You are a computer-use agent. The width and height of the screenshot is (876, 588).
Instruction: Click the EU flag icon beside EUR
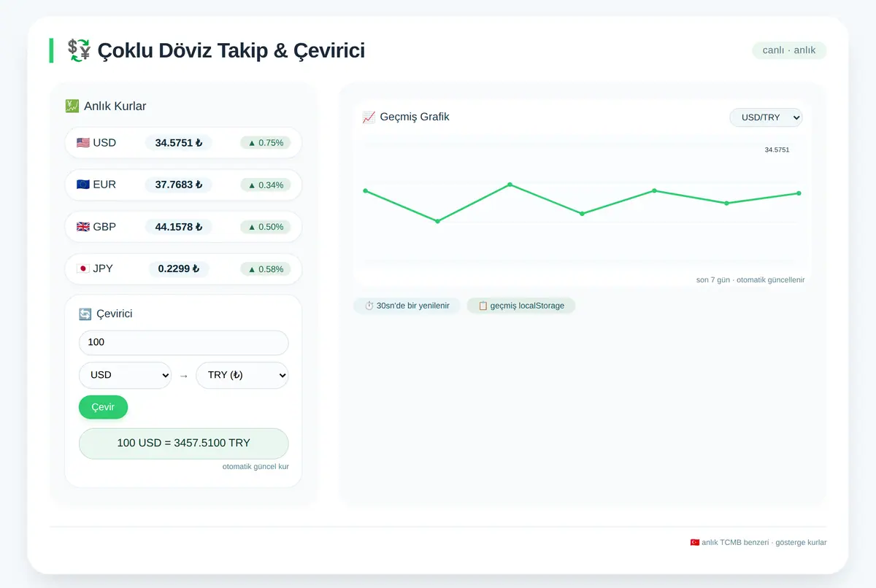[83, 185]
